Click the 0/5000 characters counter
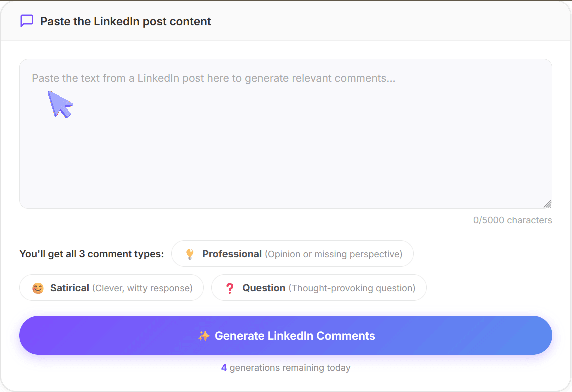 [513, 220]
